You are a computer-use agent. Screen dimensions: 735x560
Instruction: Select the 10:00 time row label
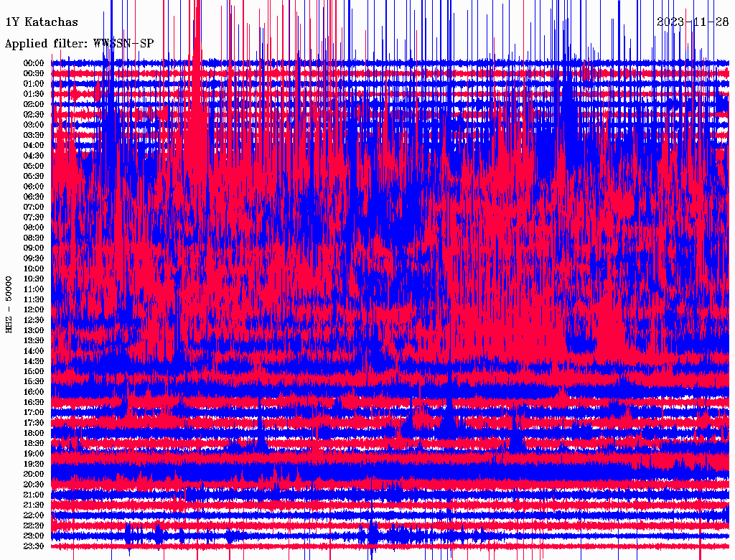34,269
